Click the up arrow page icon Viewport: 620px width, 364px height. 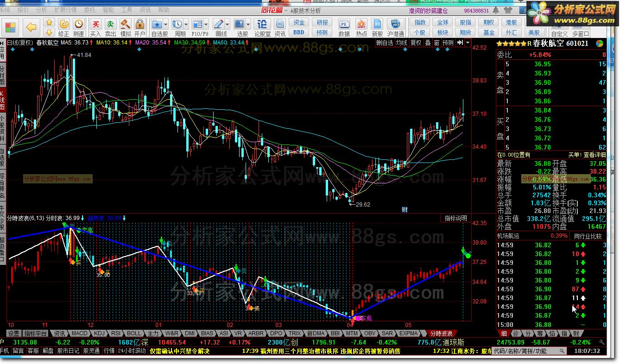pos(49,22)
